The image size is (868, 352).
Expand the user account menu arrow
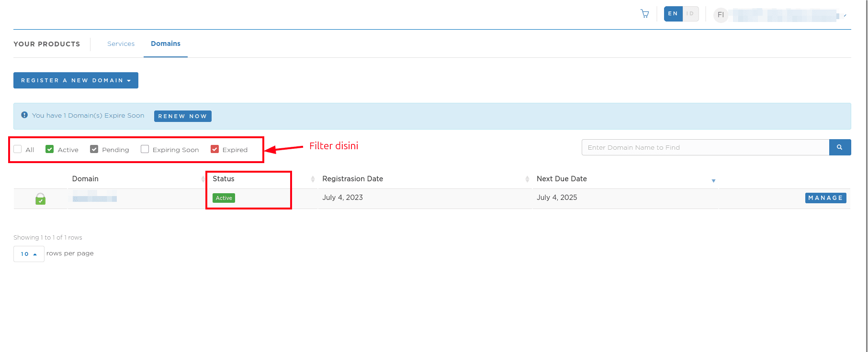[x=845, y=16]
